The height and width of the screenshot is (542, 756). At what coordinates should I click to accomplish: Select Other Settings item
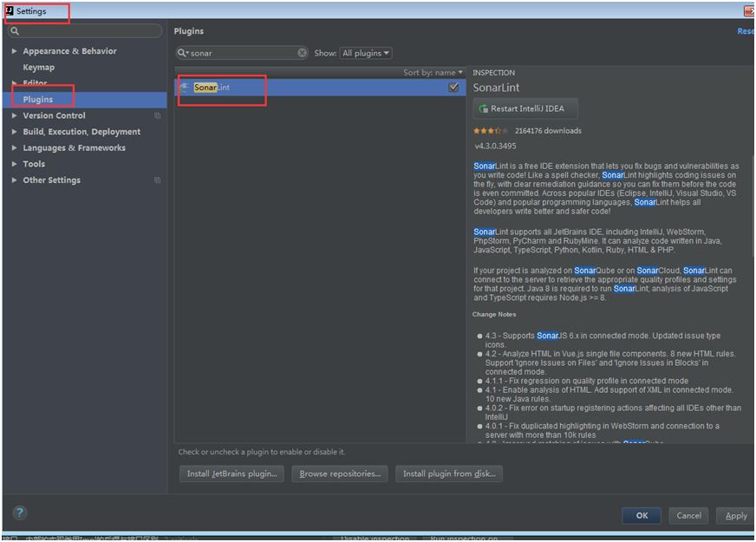(52, 180)
